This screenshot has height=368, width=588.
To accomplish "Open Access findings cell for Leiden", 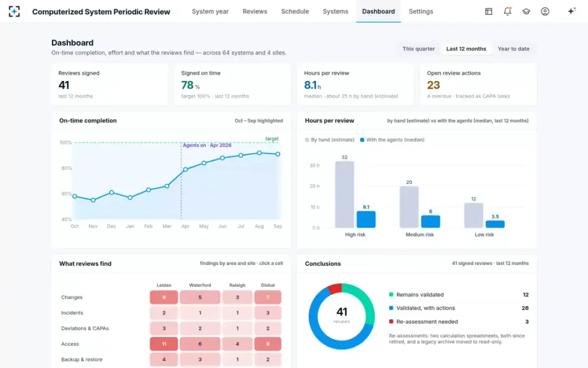I will point(164,344).
